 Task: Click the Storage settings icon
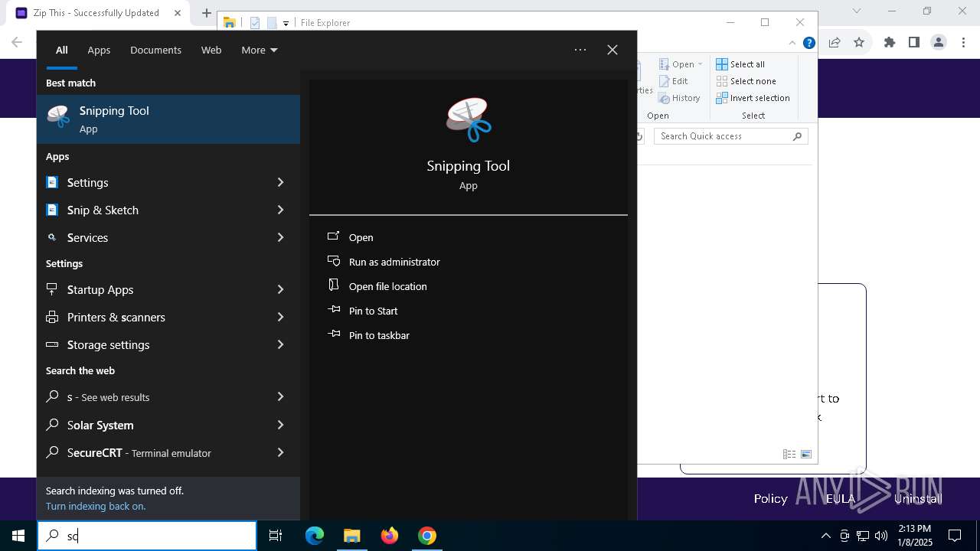coord(52,344)
